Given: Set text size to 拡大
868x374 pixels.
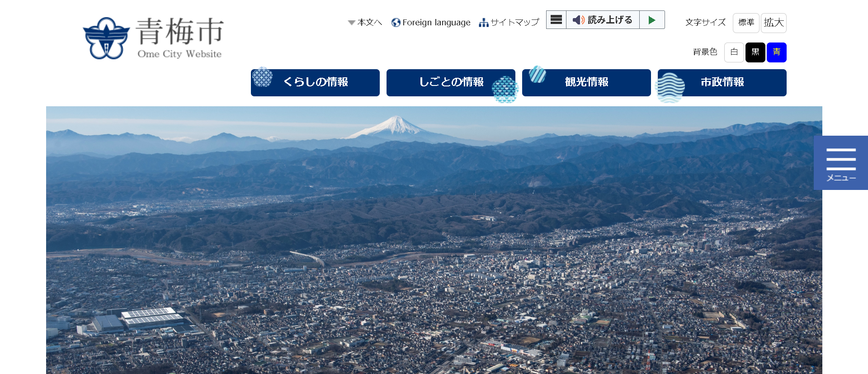Looking at the screenshot, I should (x=774, y=23).
